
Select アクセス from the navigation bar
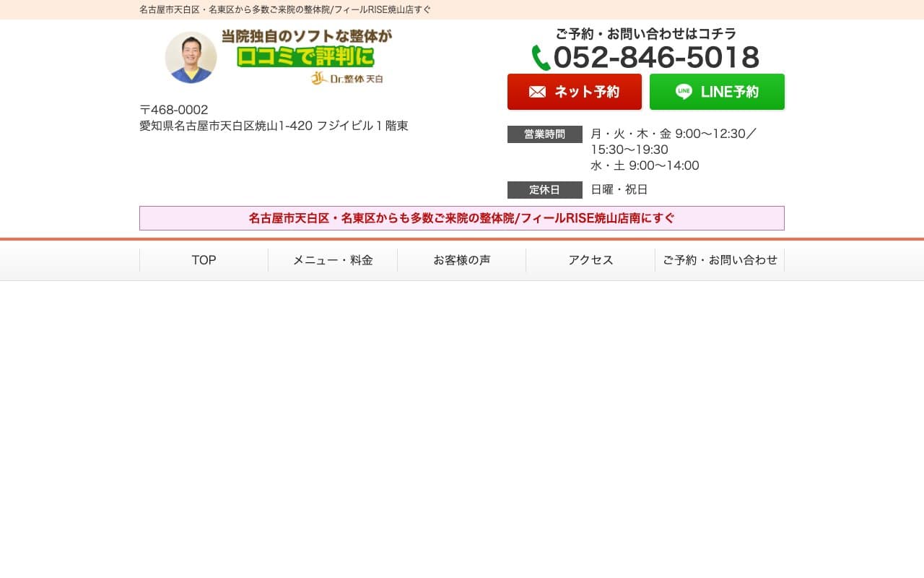point(590,260)
